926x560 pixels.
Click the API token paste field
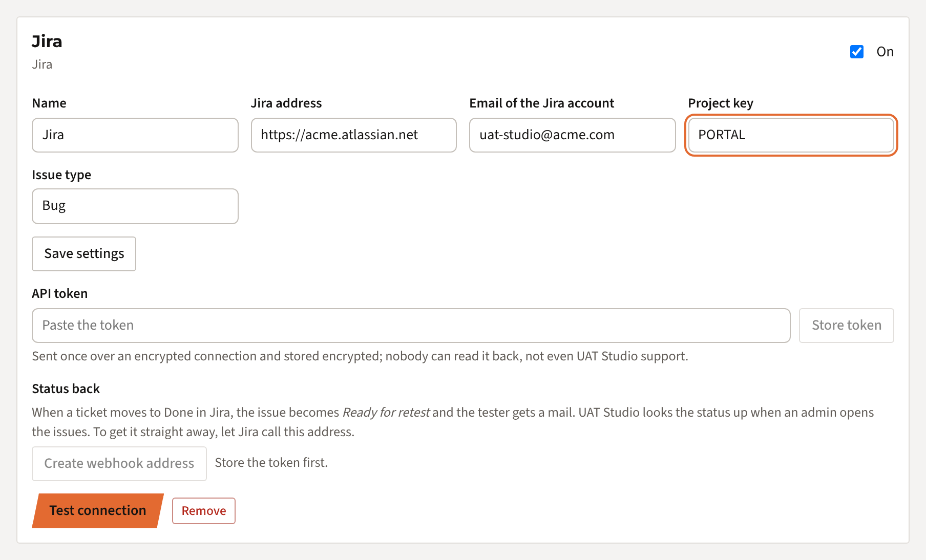tap(411, 326)
